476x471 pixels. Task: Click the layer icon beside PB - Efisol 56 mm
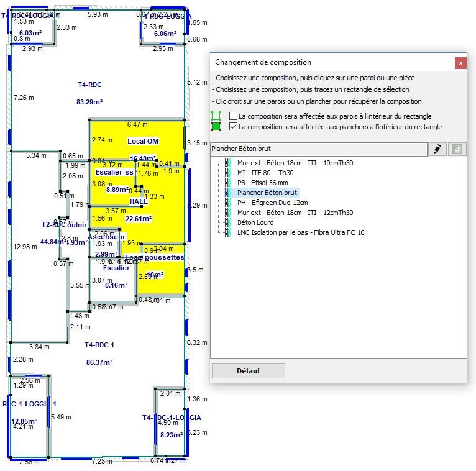pyautogui.click(x=227, y=183)
